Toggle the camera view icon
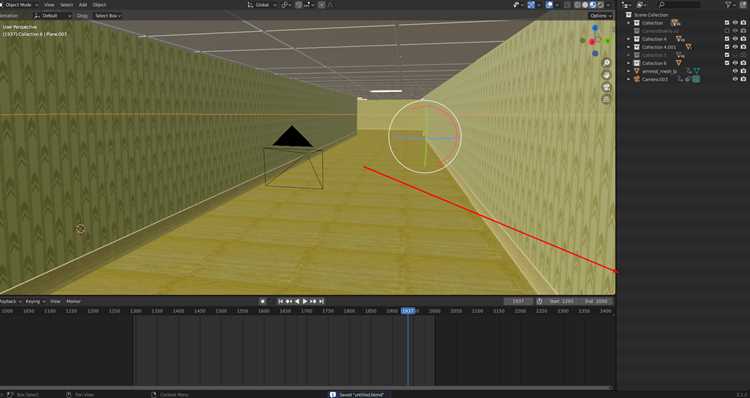The height and width of the screenshot is (398, 750). tap(607, 87)
